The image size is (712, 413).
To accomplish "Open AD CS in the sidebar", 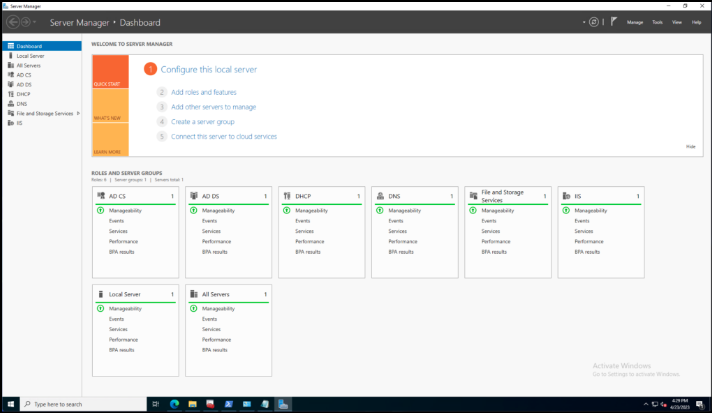I will (42, 75).
